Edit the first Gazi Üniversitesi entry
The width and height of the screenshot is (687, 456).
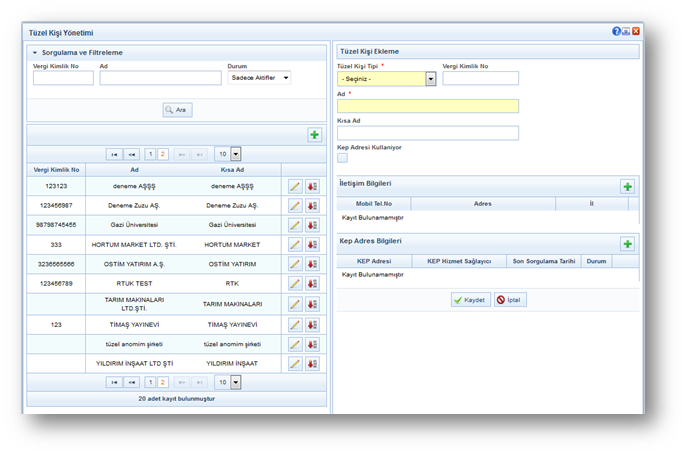pyautogui.click(x=295, y=225)
